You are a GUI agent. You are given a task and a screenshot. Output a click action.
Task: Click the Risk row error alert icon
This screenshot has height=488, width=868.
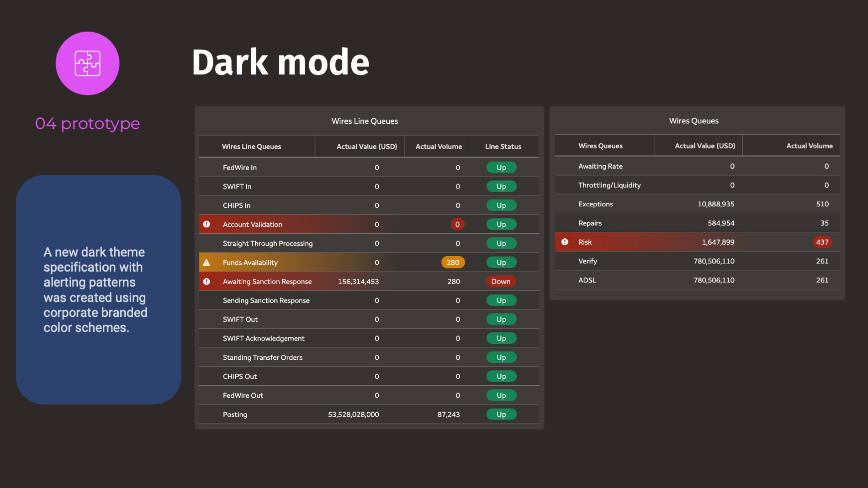click(x=565, y=242)
